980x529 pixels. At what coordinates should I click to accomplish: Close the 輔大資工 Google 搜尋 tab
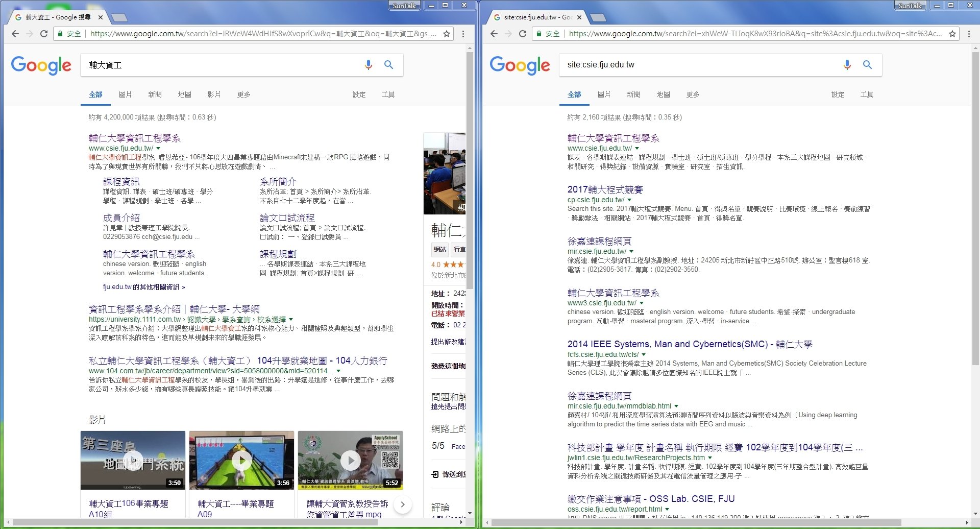101,17
